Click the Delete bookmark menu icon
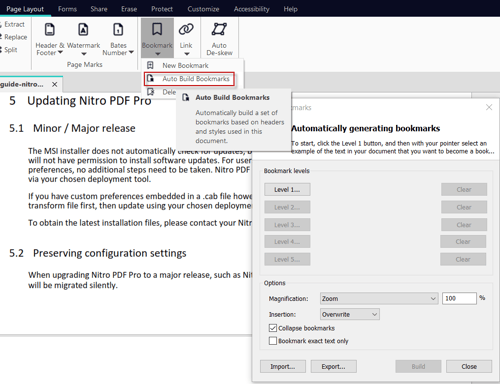This screenshot has width=500, height=384. (x=150, y=92)
